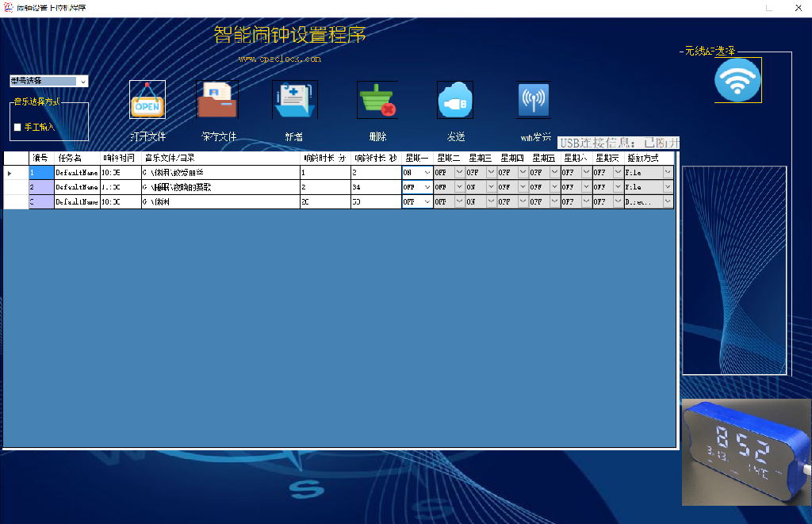Select row 1 via its arrow row header
Image resolution: width=812 pixels, height=524 pixels.
coord(16,173)
